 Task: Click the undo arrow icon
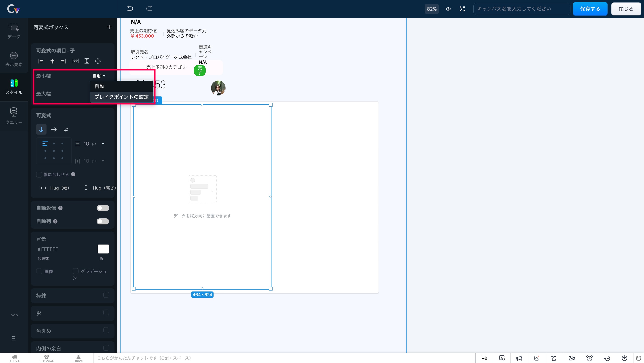click(x=130, y=8)
